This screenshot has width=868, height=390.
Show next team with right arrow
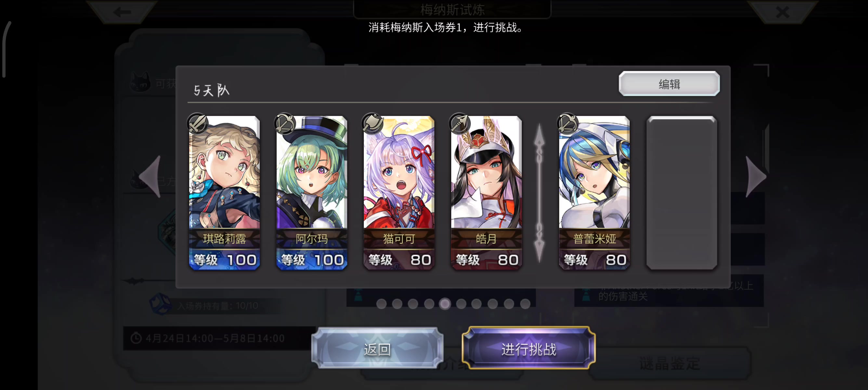tap(756, 176)
